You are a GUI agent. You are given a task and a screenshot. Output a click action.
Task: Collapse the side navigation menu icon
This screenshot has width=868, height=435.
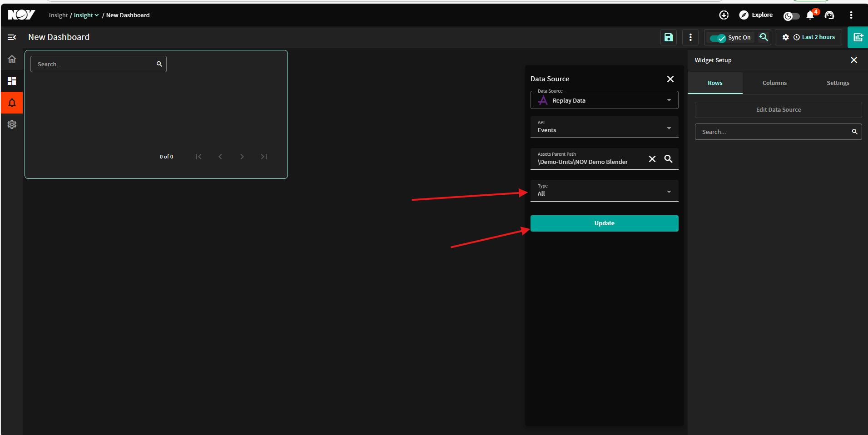(12, 37)
